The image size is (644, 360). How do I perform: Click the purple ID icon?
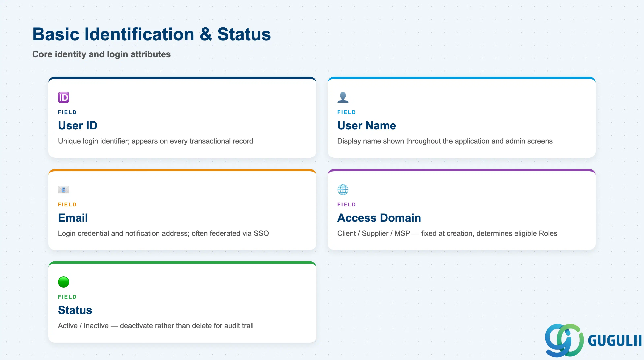[x=64, y=97]
